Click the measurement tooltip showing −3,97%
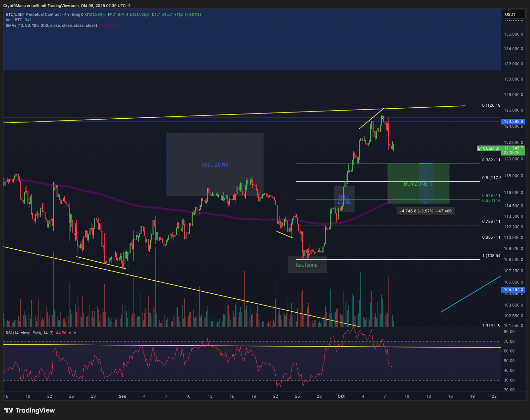This screenshot has width=530, height=420. coord(425,211)
